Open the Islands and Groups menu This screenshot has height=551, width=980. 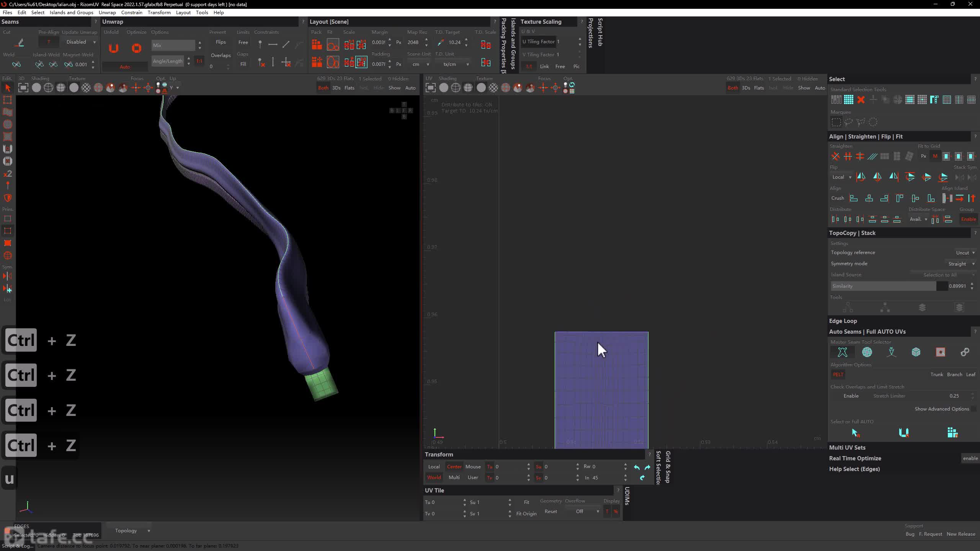(x=71, y=13)
